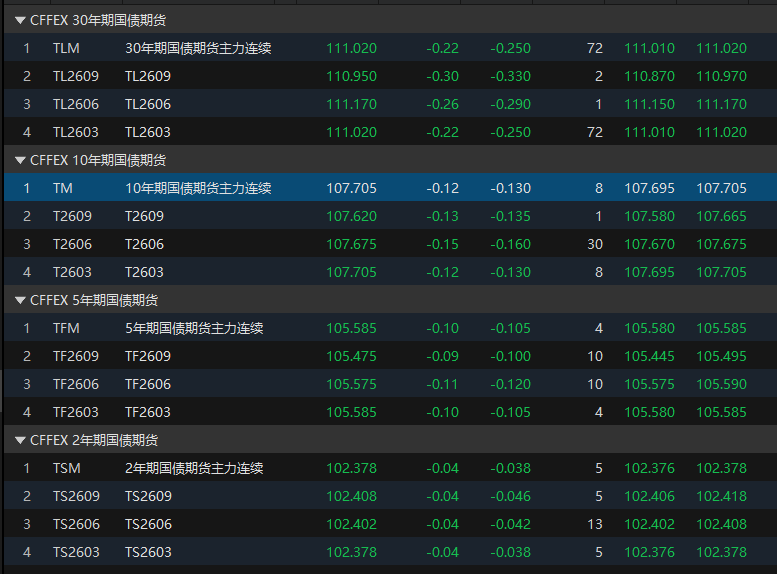Click TS2606 change value -0.042
777x574 pixels.
point(510,524)
